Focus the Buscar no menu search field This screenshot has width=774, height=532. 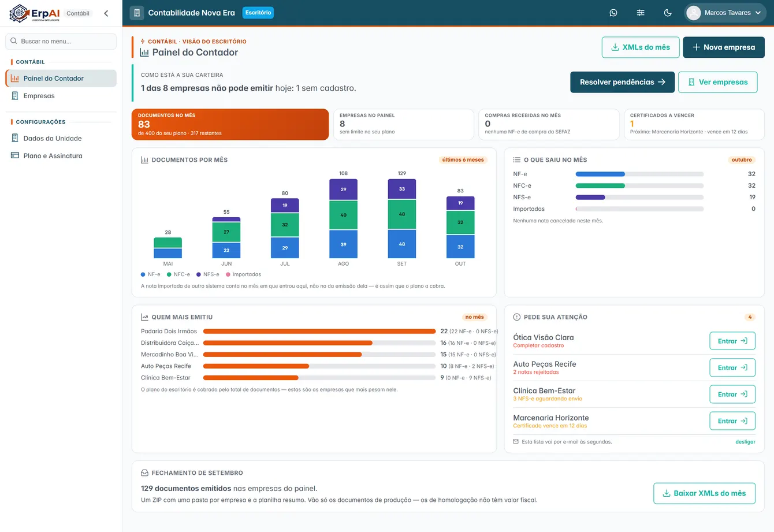click(61, 41)
